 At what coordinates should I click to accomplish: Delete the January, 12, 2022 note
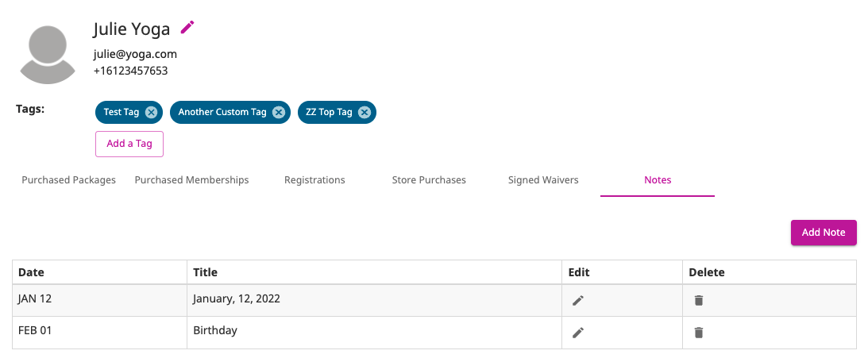coord(699,301)
